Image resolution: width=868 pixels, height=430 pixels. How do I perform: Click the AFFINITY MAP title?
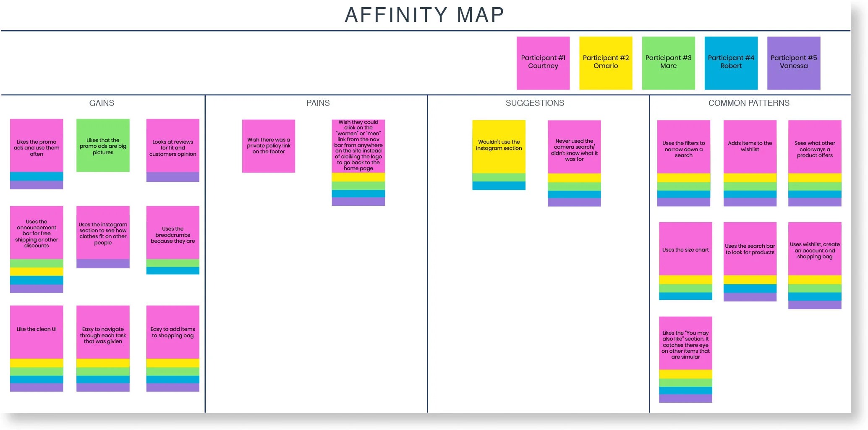point(424,15)
